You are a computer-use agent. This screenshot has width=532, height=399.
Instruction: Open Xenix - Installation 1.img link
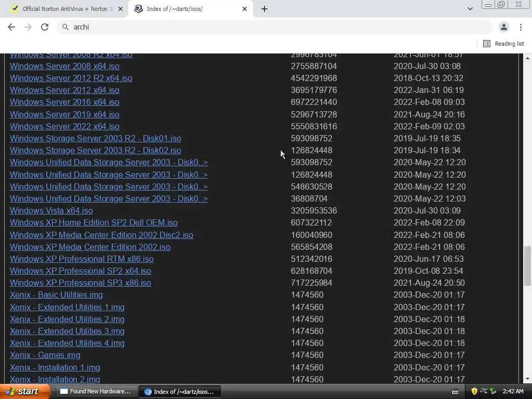coord(55,368)
